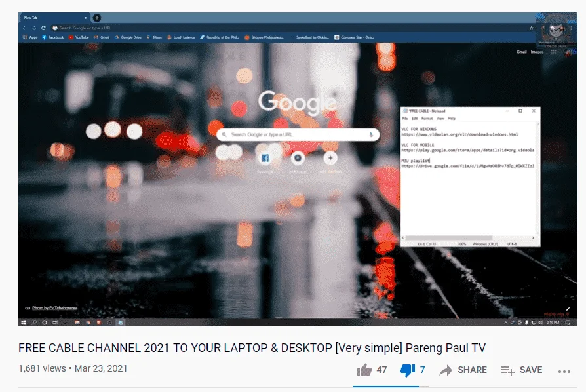Click the 'VLC FOR MOBILE' line in Notepad
Screen dimensions: 586x392
(418, 145)
